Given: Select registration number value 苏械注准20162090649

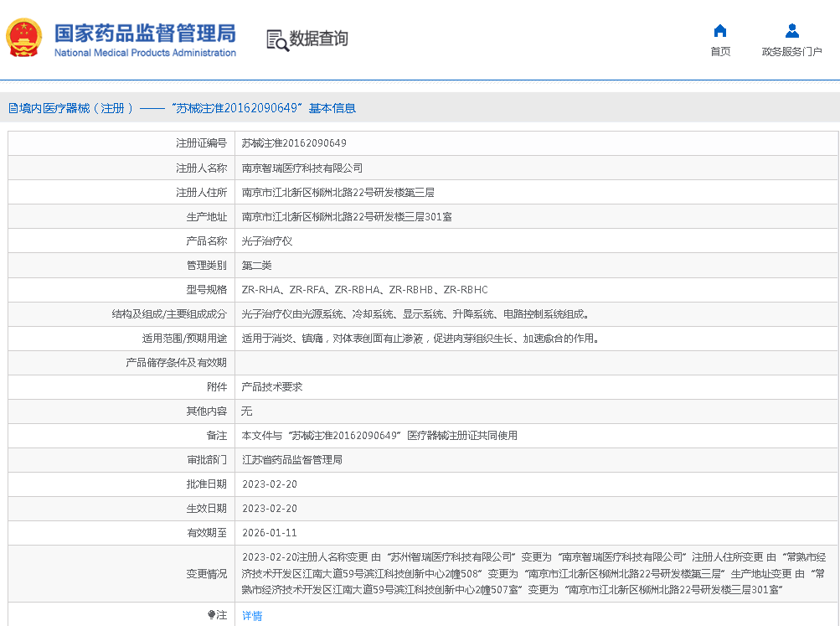Looking at the screenshot, I should pyautogui.click(x=294, y=143).
